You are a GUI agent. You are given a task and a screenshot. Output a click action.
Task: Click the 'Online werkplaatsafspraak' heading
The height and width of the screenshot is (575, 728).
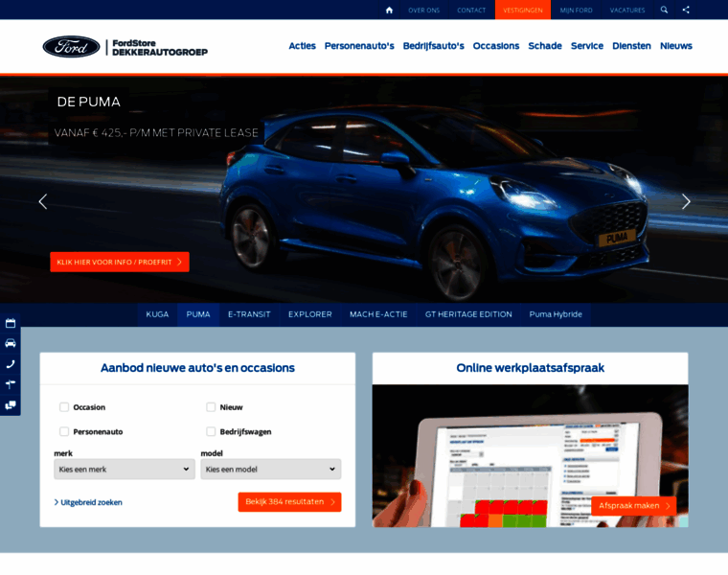531,368
